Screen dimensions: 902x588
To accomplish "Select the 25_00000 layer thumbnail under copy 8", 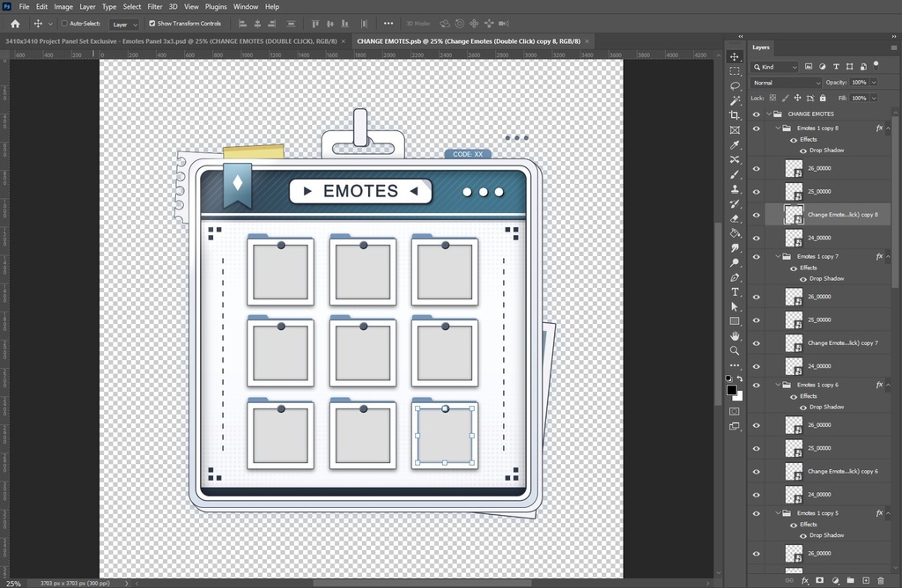I will coord(794,191).
